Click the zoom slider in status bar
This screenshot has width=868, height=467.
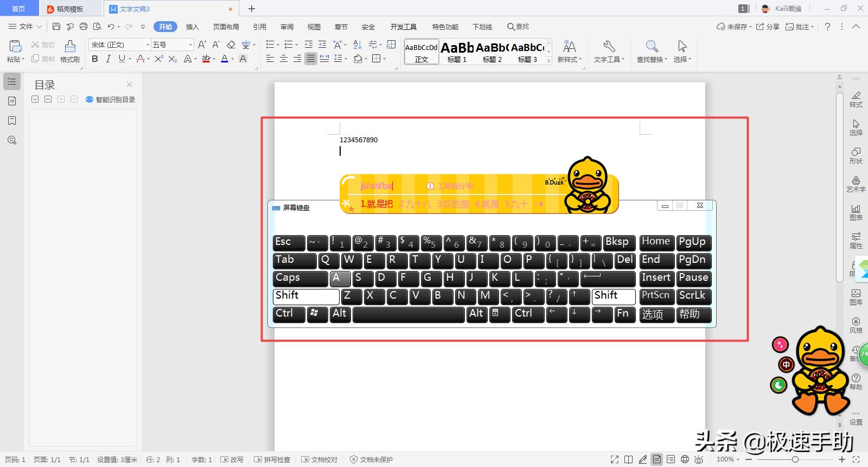795,459
